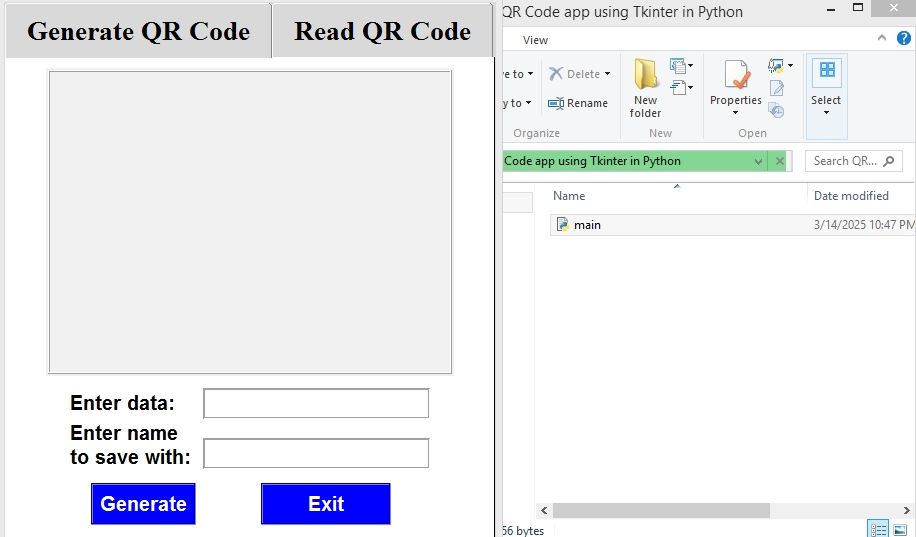916x537 pixels.
Task: Expand the Select dropdown arrow
Action: click(826, 113)
